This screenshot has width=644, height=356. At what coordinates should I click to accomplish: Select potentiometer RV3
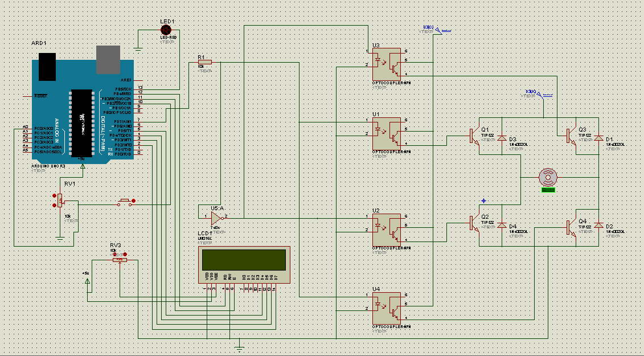pyautogui.click(x=120, y=260)
